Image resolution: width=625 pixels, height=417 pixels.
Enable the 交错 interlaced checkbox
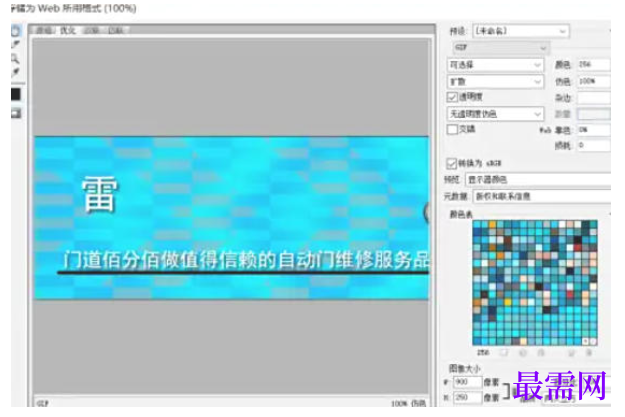[x=452, y=129]
